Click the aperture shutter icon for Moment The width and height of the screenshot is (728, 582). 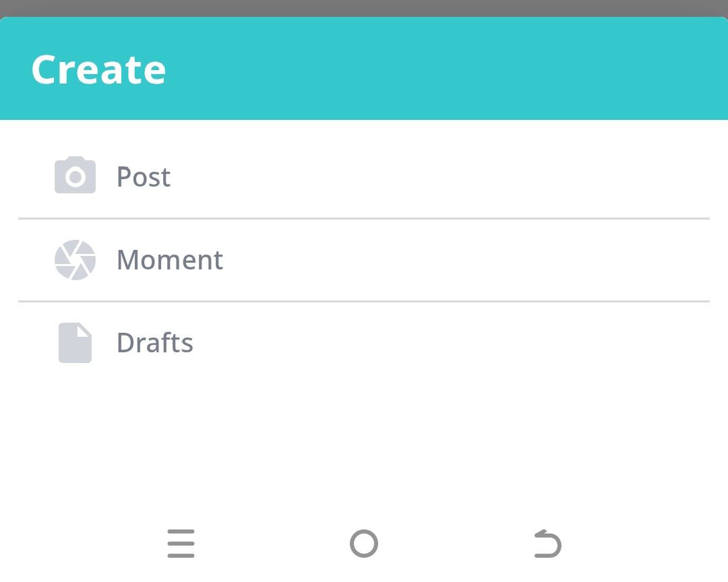[x=75, y=260]
